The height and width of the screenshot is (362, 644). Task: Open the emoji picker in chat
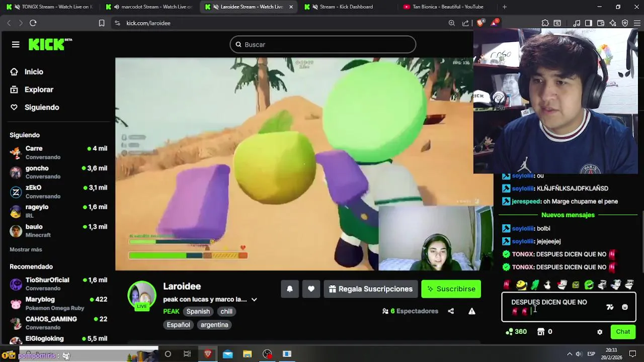(x=625, y=307)
